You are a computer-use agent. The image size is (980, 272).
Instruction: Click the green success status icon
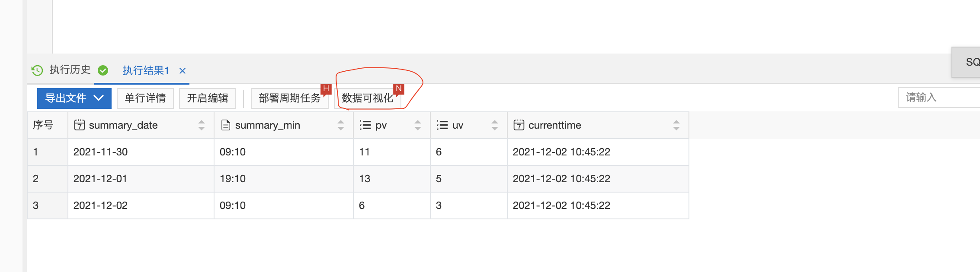coord(103,70)
